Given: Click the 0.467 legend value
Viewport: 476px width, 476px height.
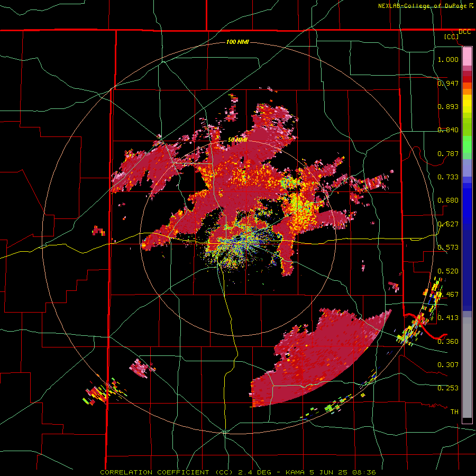Looking at the screenshot, I should pos(448,294).
